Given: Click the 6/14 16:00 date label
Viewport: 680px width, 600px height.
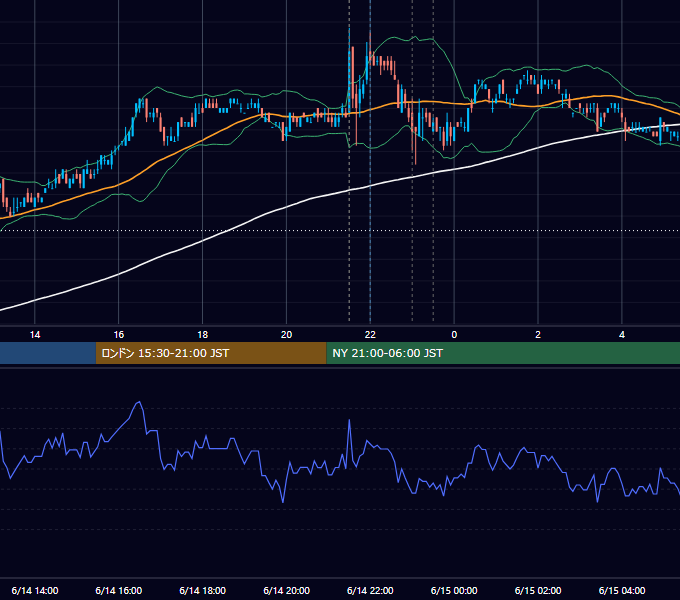Looking at the screenshot, I should (118, 590).
